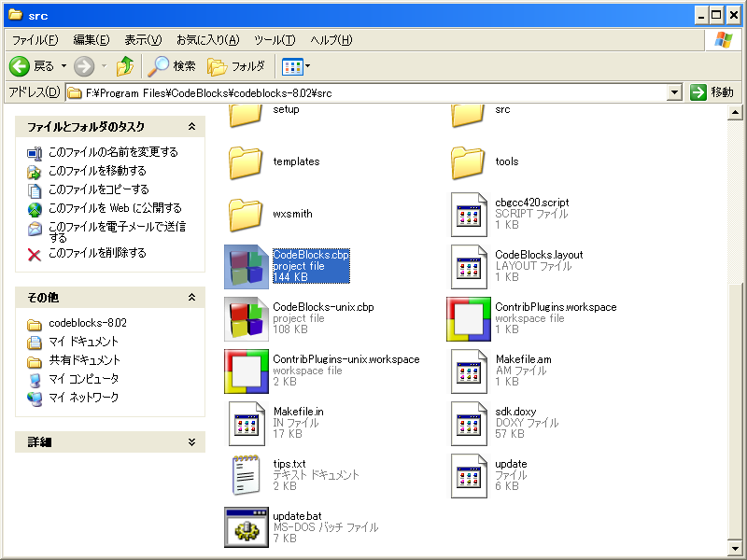Click scrollbar up arrow in file list
The width and height of the screenshot is (747, 560).
[735, 112]
